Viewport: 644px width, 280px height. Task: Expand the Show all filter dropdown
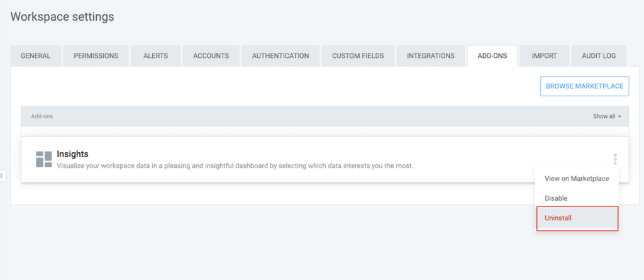pos(606,116)
